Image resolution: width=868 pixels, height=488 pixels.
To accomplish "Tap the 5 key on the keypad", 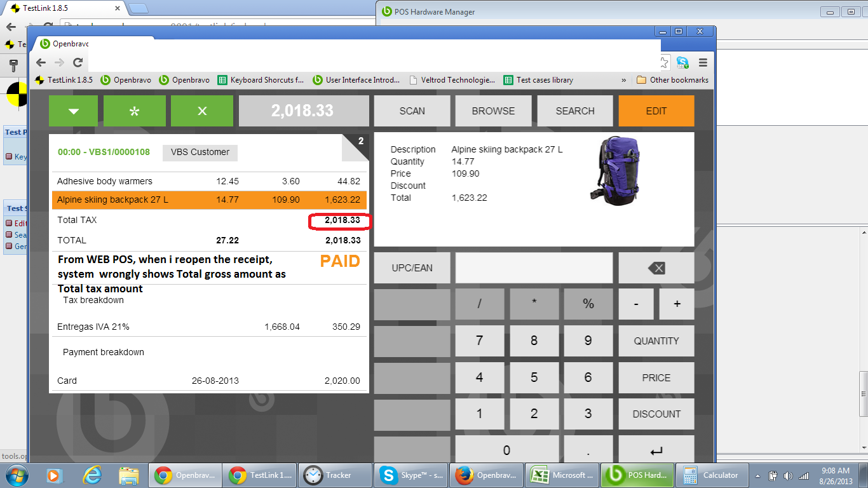I will point(534,378).
